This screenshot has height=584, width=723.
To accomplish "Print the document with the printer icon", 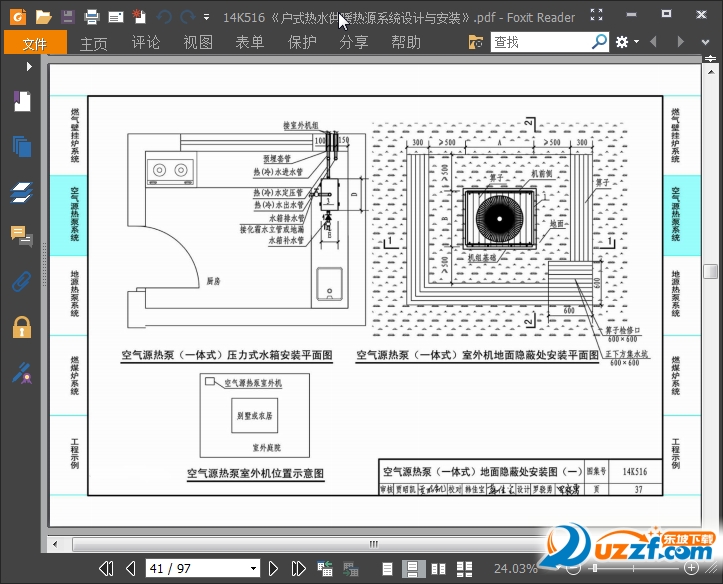I will coord(92,18).
